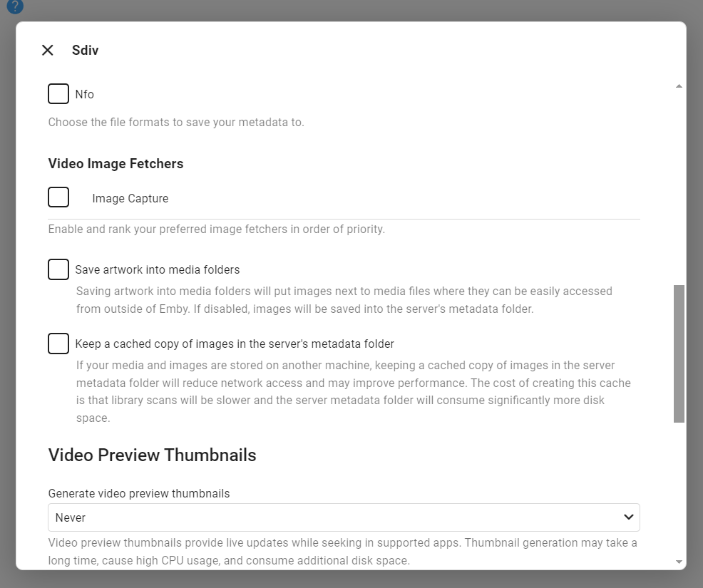Close the Sdiv dialog with the X icon
Viewport: 703px width, 588px height.
[x=48, y=50]
